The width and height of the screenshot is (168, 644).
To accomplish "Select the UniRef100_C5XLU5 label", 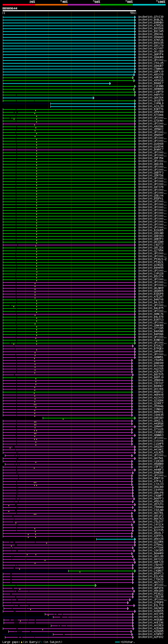I will tap(151, 63).
